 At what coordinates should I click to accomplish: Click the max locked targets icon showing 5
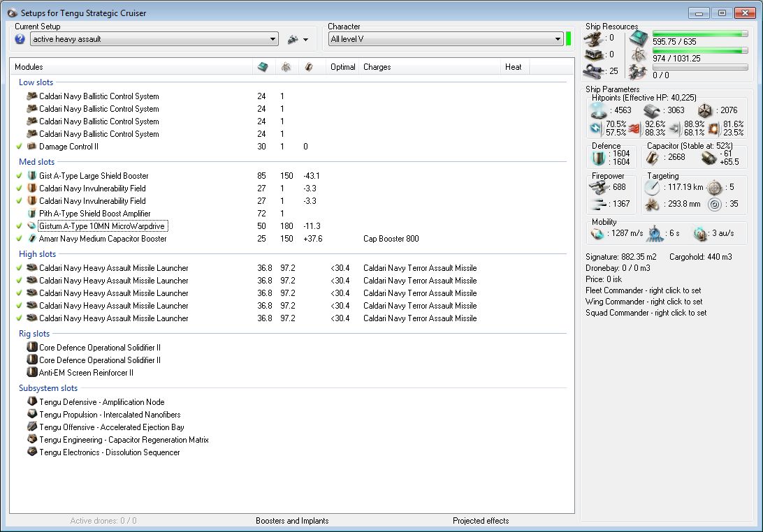click(x=714, y=187)
